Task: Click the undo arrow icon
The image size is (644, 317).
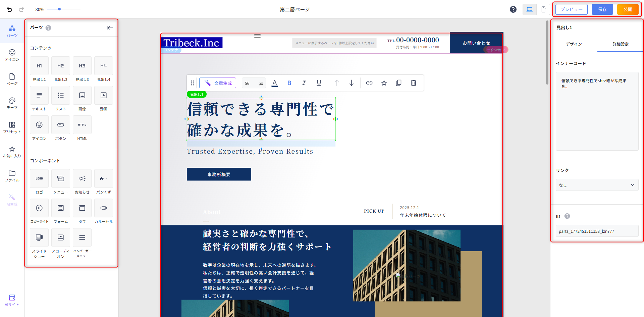Action: (x=9, y=9)
